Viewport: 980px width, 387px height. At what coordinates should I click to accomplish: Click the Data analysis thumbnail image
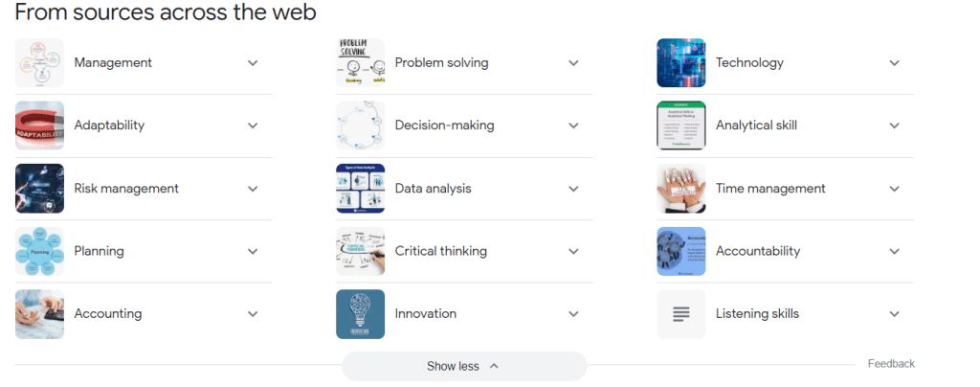(360, 189)
